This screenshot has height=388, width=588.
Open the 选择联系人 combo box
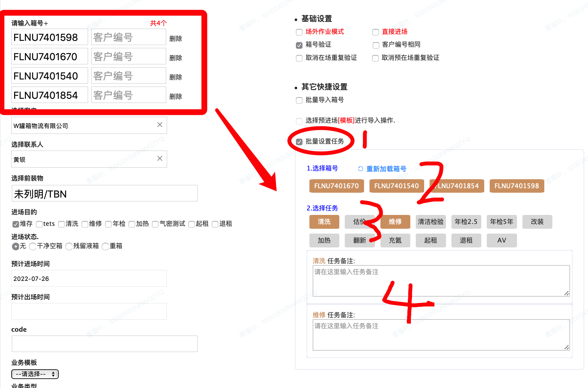(84, 159)
